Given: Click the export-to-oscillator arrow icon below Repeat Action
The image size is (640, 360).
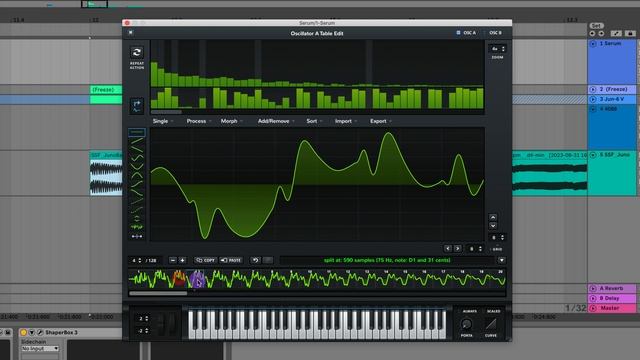Looking at the screenshot, I should click(x=137, y=106).
